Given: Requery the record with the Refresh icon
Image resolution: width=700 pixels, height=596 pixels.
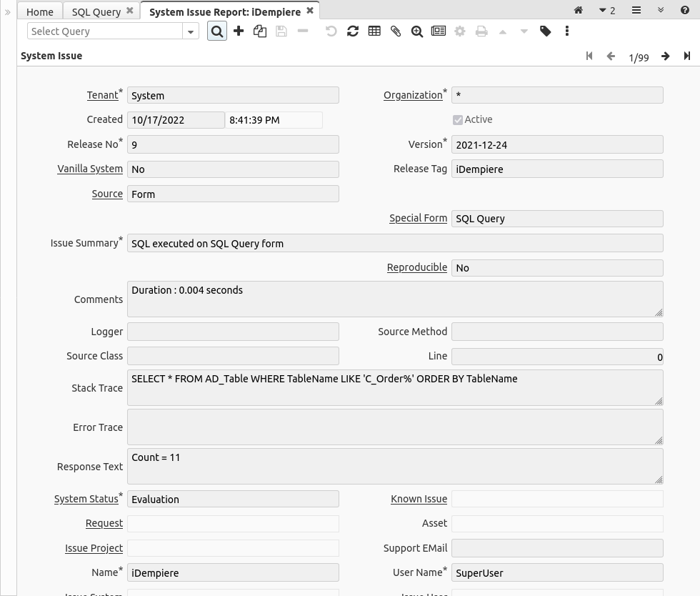Looking at the screenshot, I should click(352, 31).
